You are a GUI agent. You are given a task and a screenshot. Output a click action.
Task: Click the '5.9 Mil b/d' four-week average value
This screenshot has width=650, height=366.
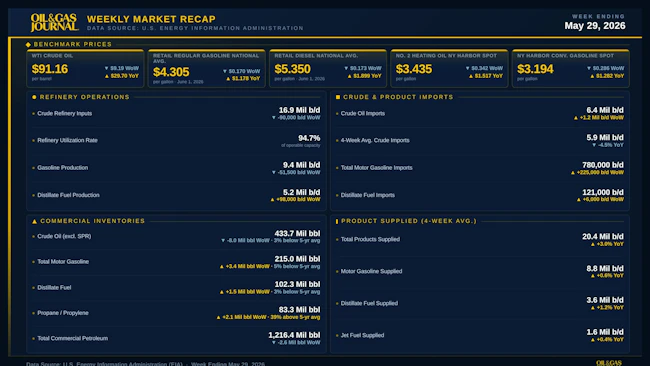pos(605,138)
